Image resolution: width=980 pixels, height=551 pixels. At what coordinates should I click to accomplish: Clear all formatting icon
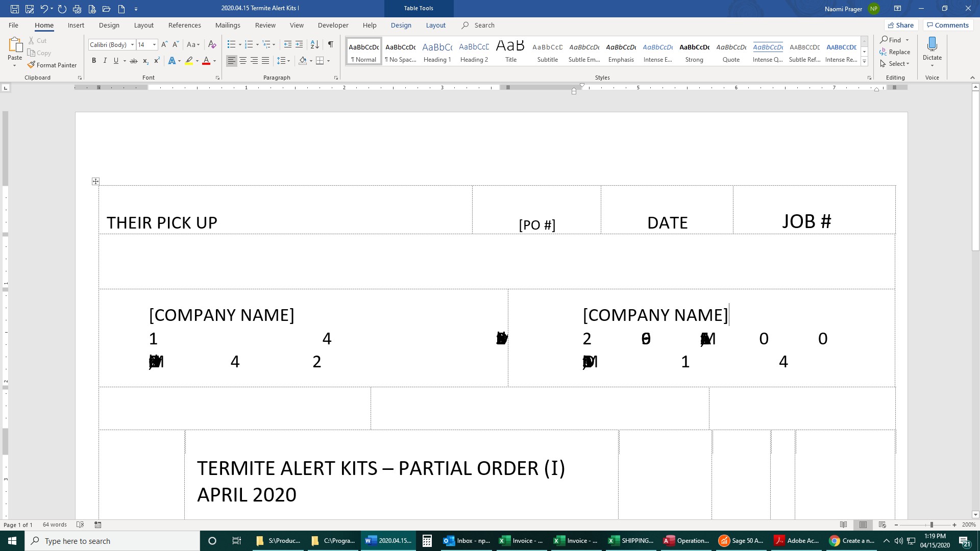[212, 45]
